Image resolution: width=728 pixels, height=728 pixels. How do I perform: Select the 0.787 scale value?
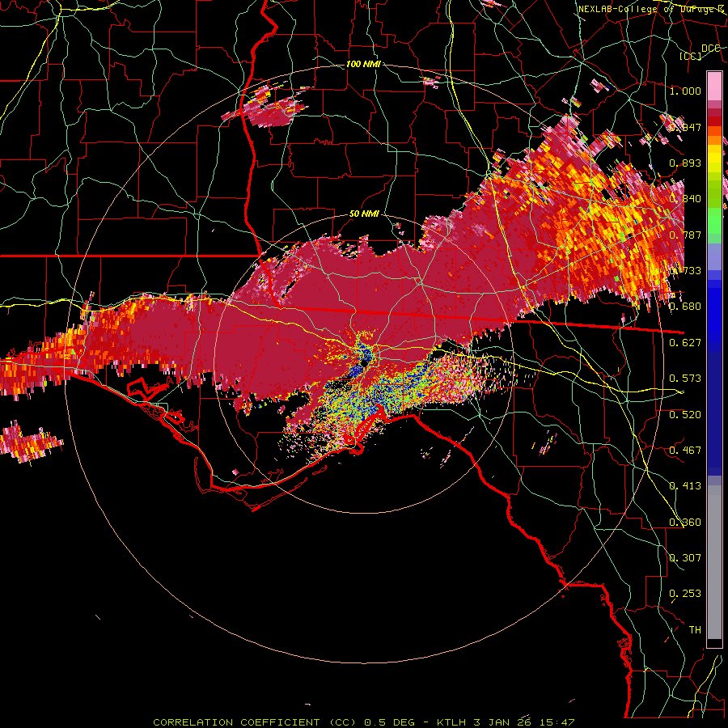(685, 235)
